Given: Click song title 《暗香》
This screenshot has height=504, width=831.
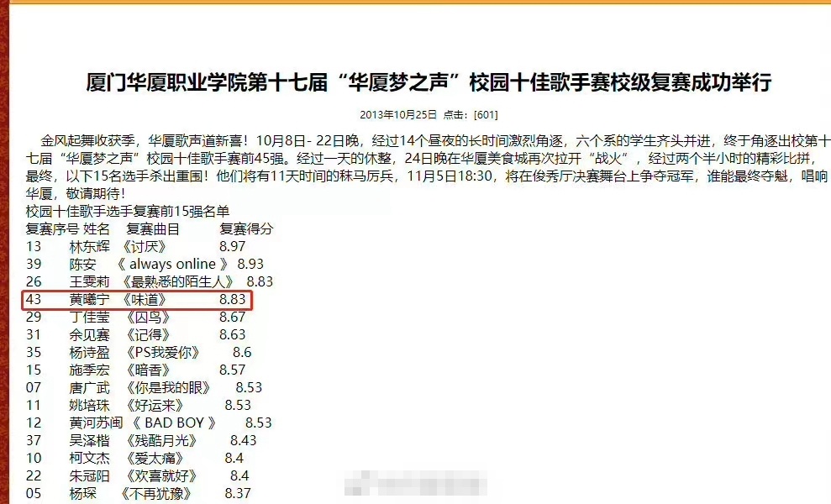Looking at the screenshot, I should 148,370.
